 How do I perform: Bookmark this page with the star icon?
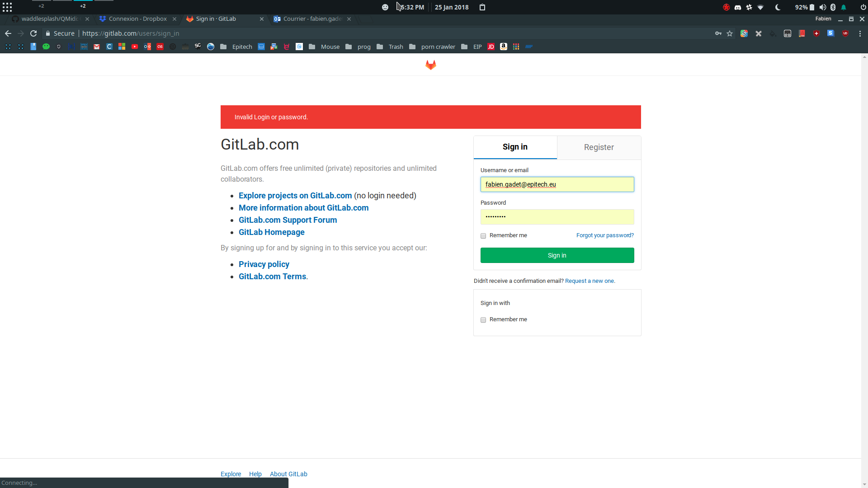click(x=730, y=33)
